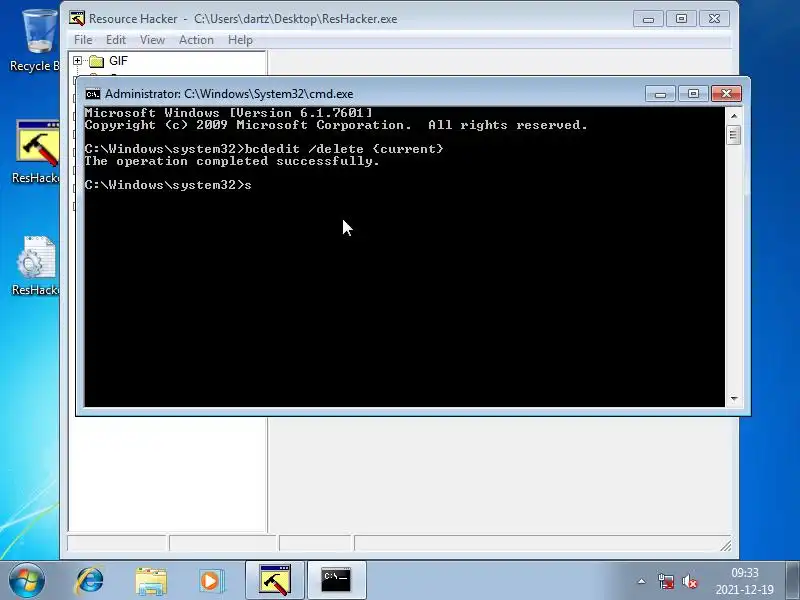The height and width of the screenshot is (600, 800).
Task: Click the muted volume tray icon
Action: pyautogui.click(x=690, y=581)
